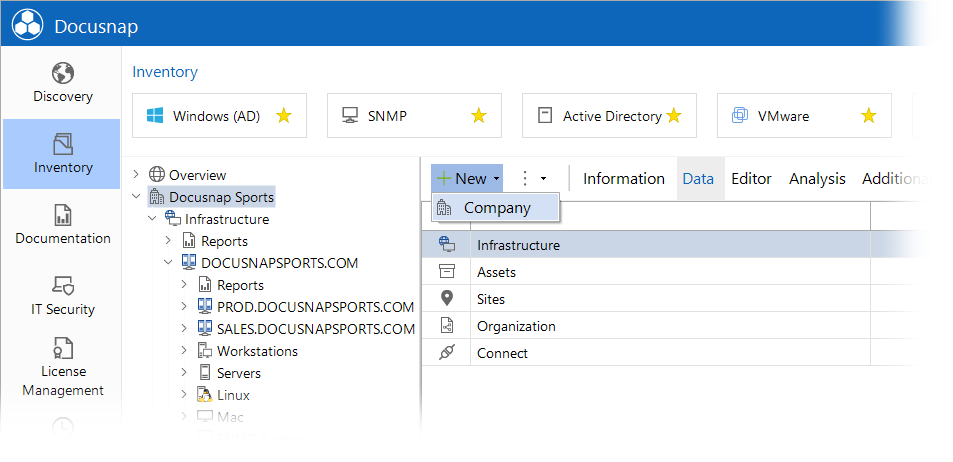Switch to the Additional tab
This screenshot has width=953, height=462.
pos(897,179)
